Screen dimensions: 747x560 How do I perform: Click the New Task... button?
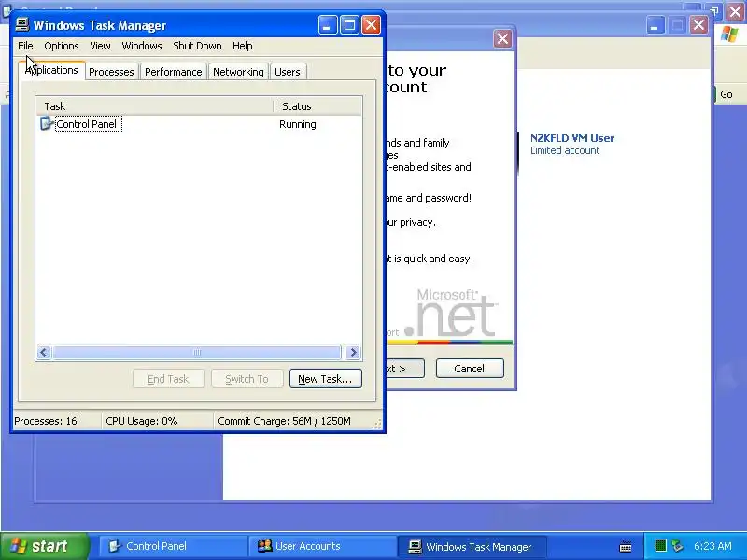[x=325, y=379]
